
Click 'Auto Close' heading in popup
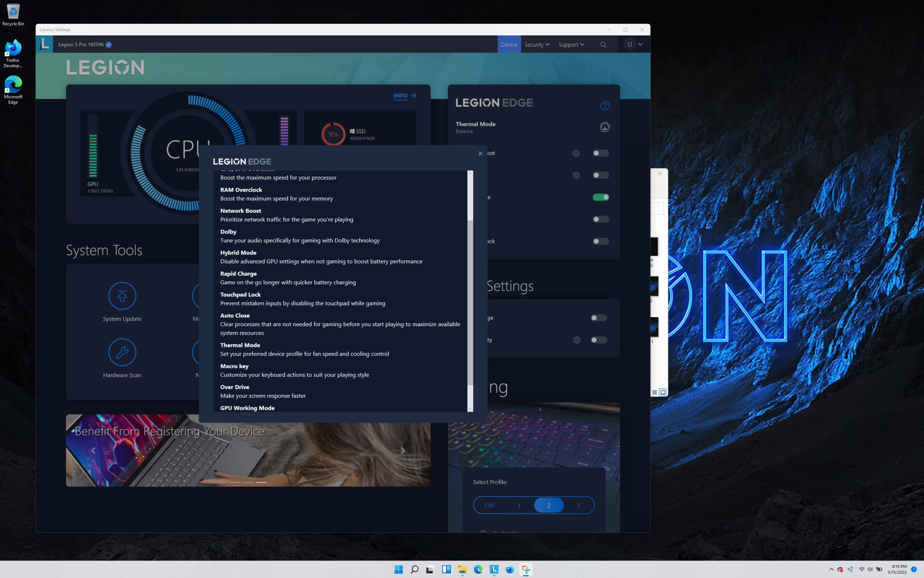(235, 315)
